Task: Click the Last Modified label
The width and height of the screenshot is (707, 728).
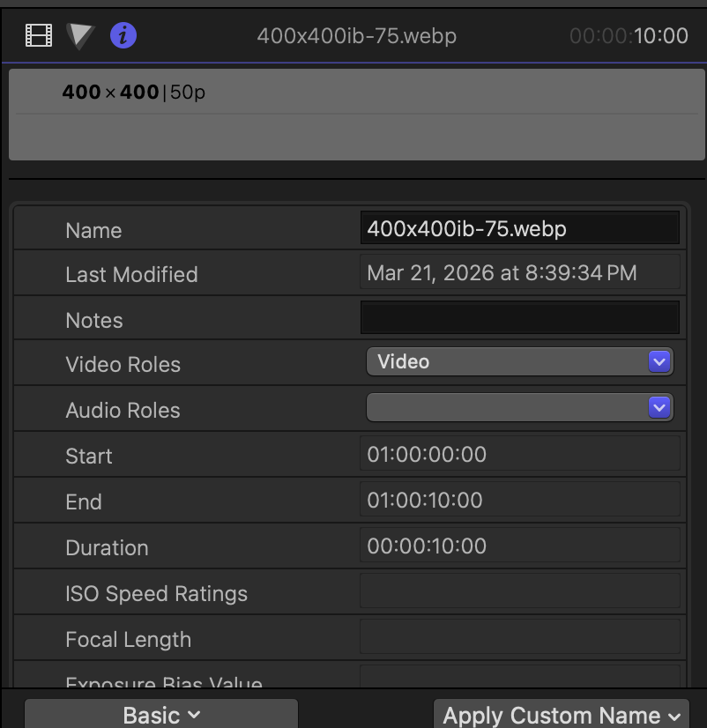Action: [x=132, y=274]
